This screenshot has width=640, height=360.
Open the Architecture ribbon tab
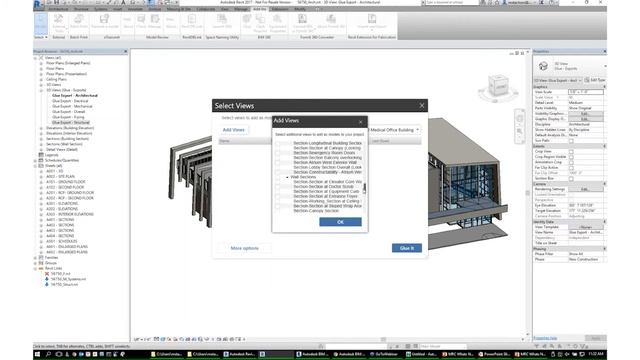tap(58, 9)
